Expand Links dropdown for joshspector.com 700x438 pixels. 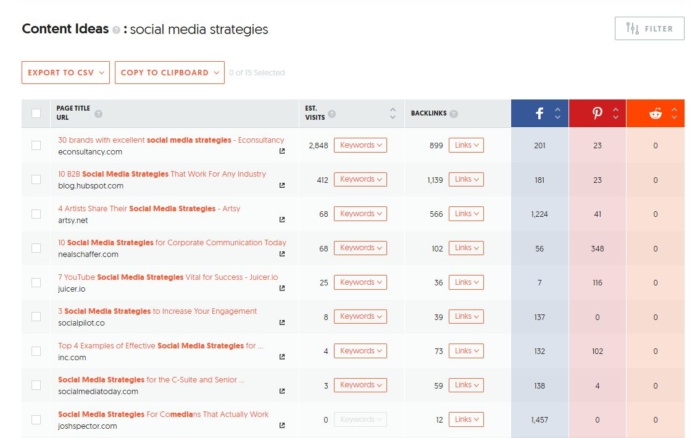point(466,419)
